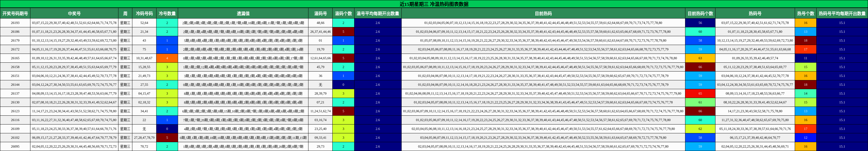Click cold codes cell 21,49,73
868x151 pixels.
(x=144, y=76)
